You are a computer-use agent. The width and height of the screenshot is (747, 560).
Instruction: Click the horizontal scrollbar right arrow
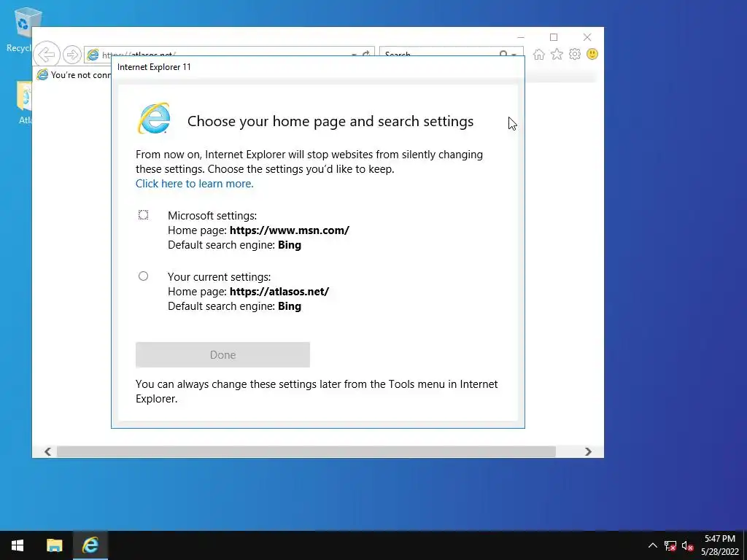[x=589, y=451]
